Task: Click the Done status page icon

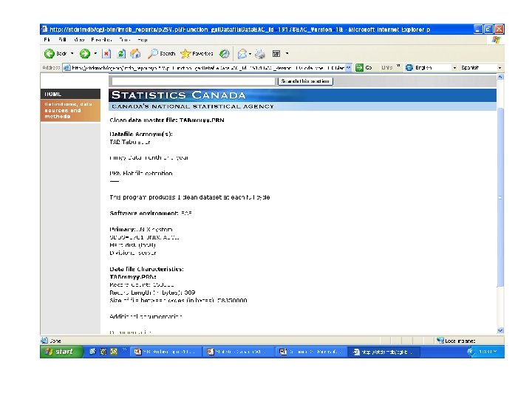Action: coord(44,341)
